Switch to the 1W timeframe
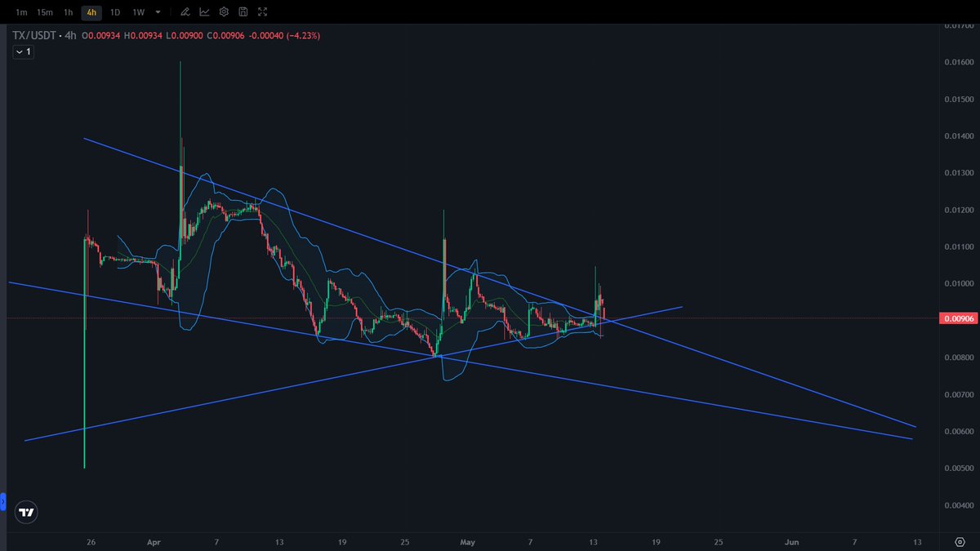Screen dimensions: 980x551 pos(139,12)
